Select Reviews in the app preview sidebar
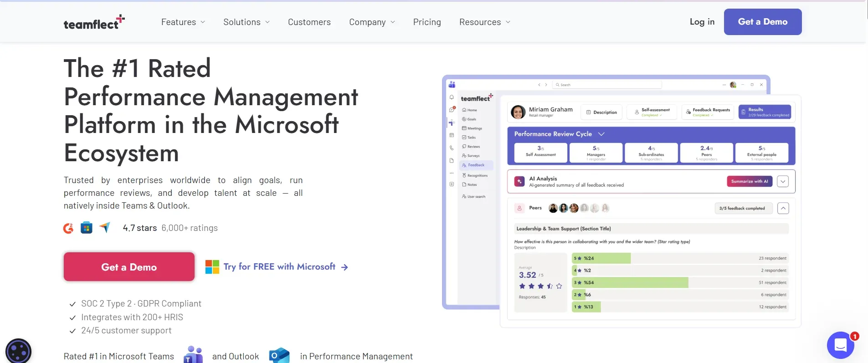868x363 pixels. (471, 147)
